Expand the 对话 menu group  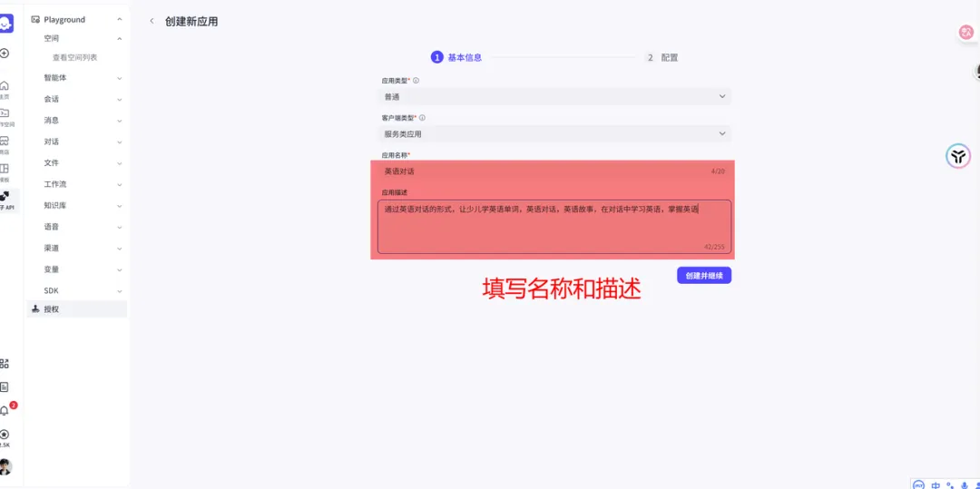(120, 142)
